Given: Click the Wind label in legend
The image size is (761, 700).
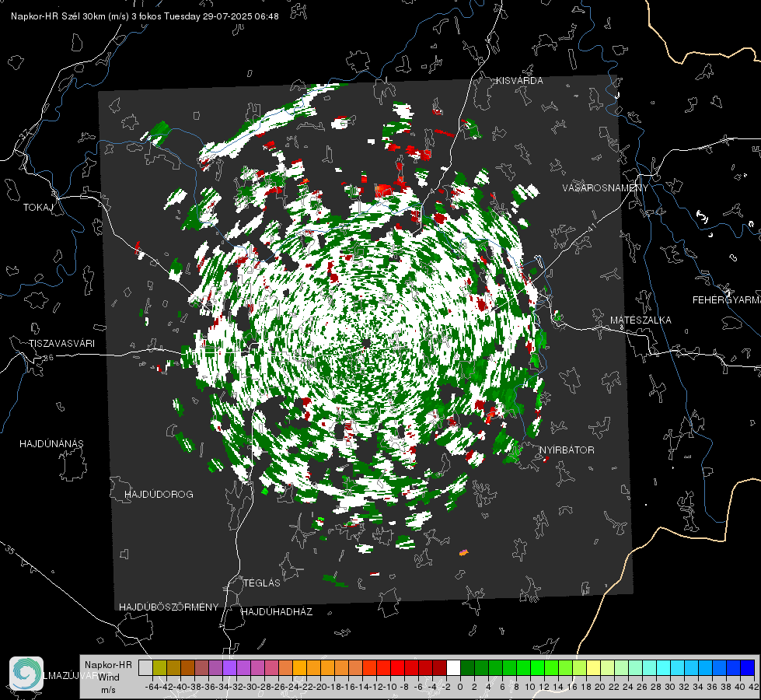Looking at the screenshot, I should coord(109,677).
